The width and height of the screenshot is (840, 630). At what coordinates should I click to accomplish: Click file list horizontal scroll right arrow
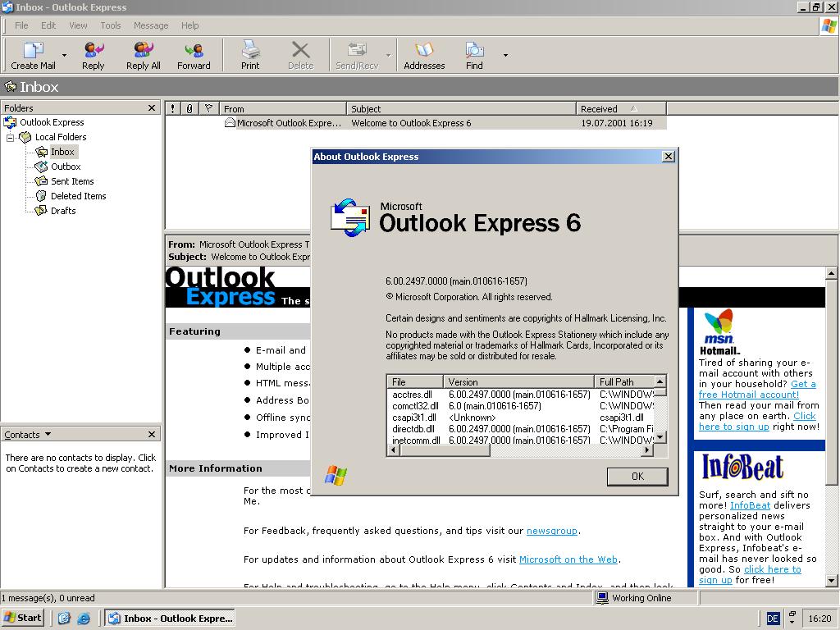click(x=648, y=450)
